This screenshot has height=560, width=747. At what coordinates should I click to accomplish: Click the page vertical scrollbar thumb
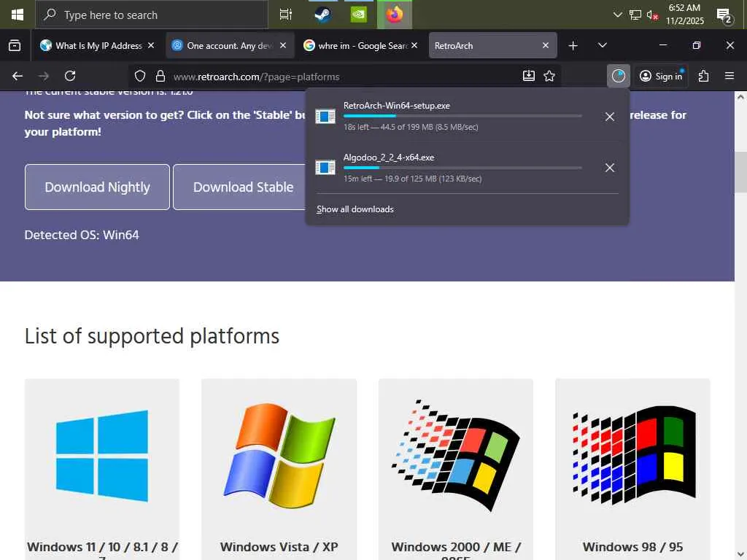coord(740,172)
